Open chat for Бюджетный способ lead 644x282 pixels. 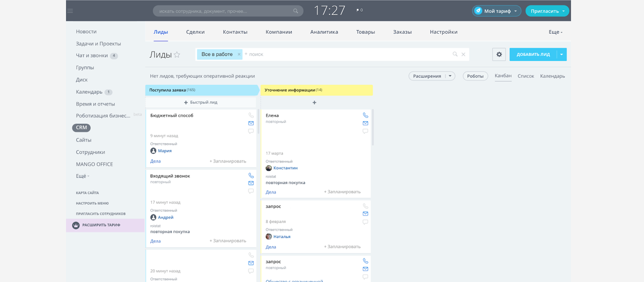click(x=251, y=131)
